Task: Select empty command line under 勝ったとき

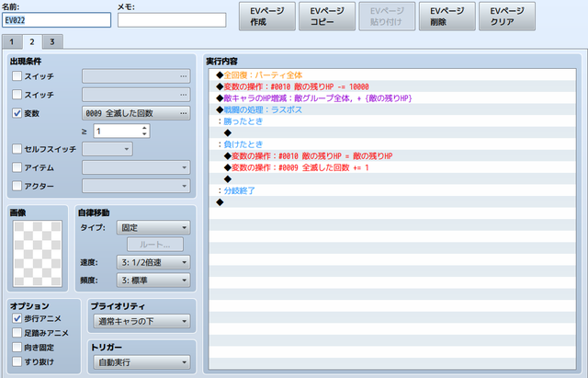Action: 392,132
